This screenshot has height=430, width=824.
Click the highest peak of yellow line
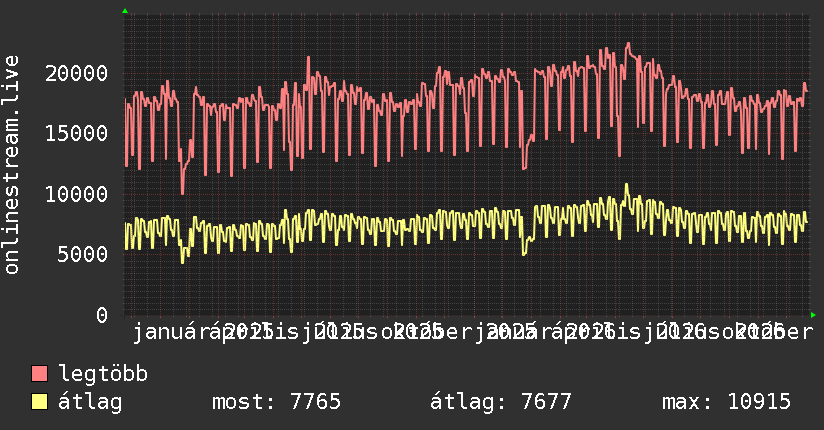pyautogui.click(x=626, y=185)
